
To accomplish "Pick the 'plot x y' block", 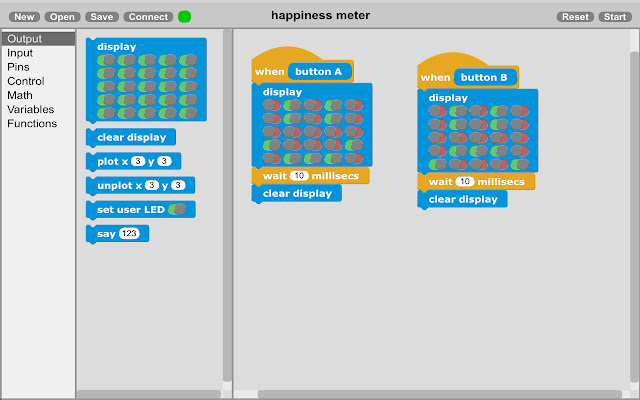I will click(x=133, y=161).
